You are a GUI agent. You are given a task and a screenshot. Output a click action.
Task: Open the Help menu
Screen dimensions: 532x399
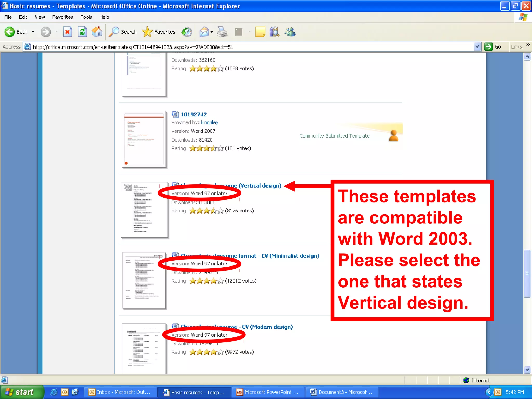[x=104, y=17]
